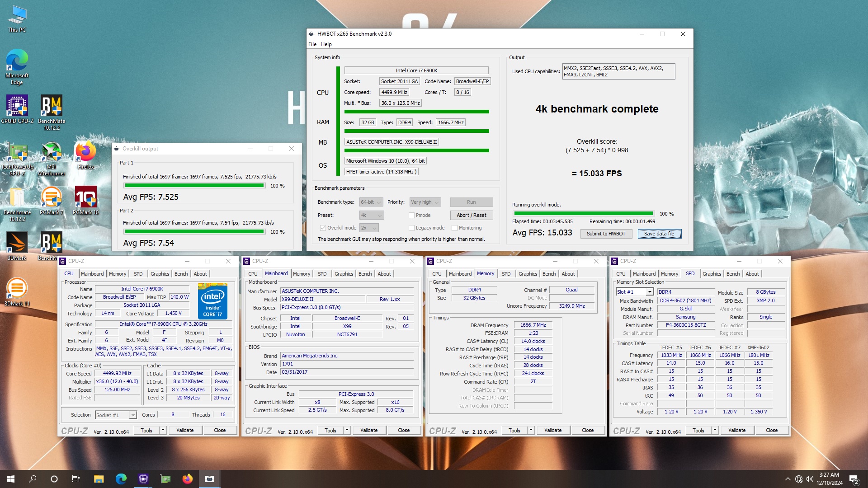Click Part Number F4-3600C15-8GTZ value

pyautogui.click(x=686, y=325)
